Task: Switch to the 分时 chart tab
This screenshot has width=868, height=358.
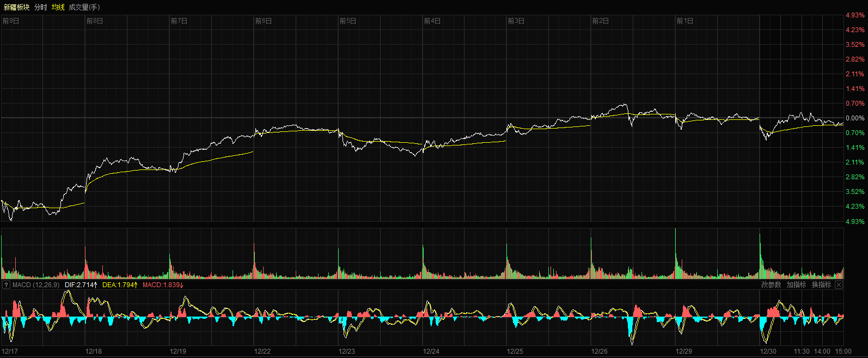Action: pos(41,7)
